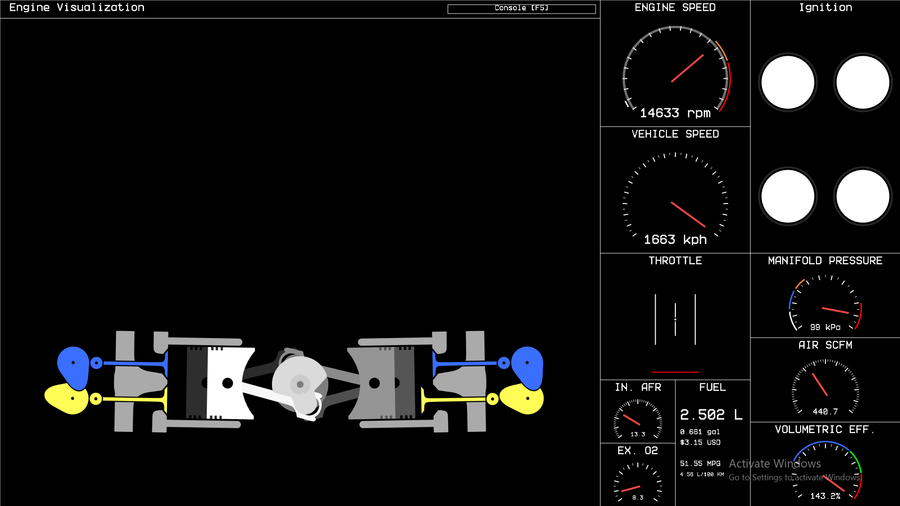
Task: Click the upper-left ignition indicator circle
Action: (x=788, y=82)
